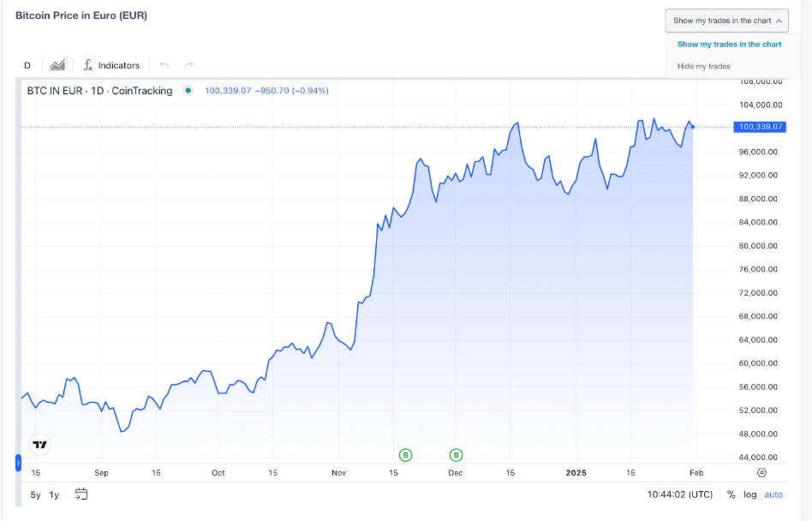The height and width of the screenshot is (521, 812).
Task: Open the D interval dropdown
Action: (27, 65)
